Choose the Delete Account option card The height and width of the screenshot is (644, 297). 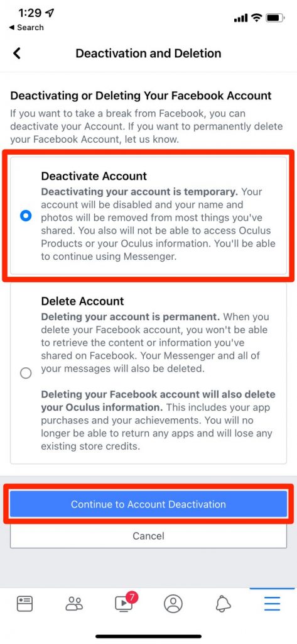(x=148, y=374)
